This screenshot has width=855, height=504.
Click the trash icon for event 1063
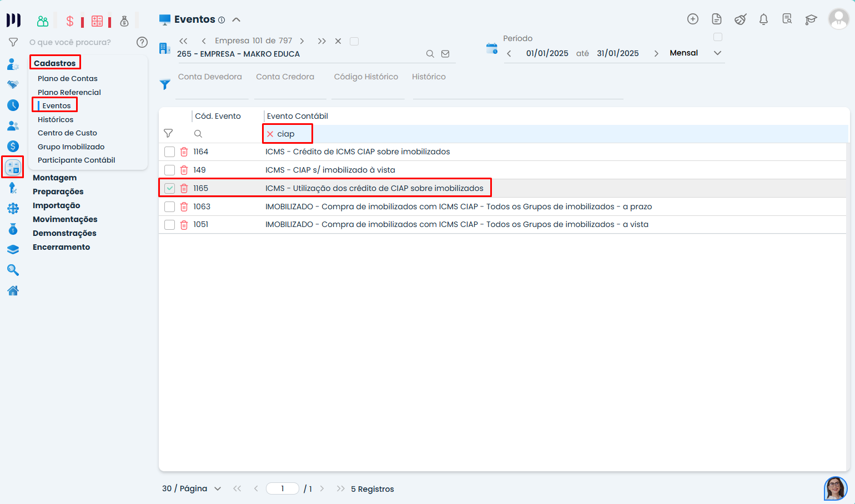[184, 207]
